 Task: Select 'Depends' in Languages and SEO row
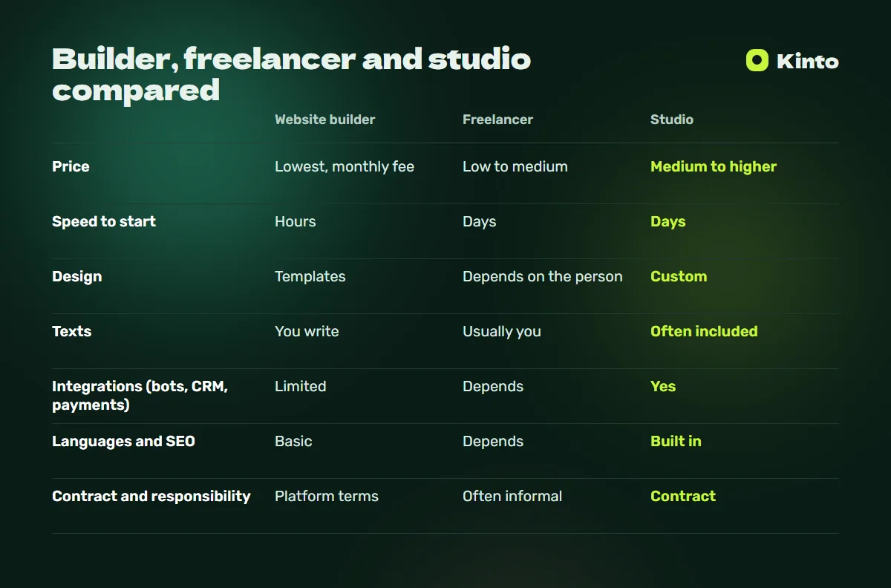pos(493,442)
